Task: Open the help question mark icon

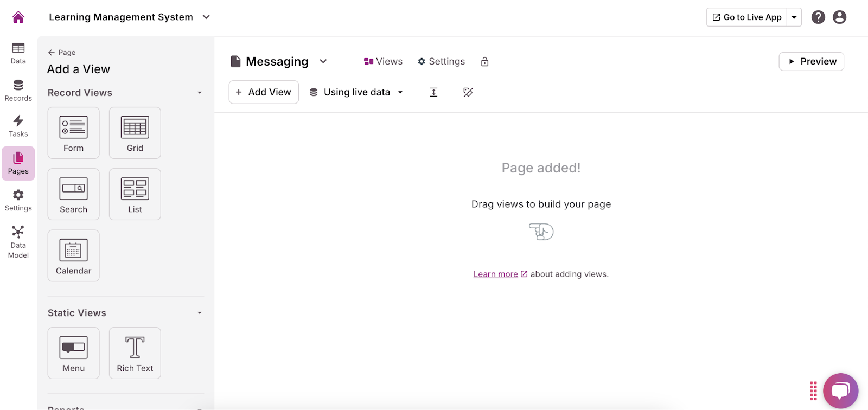Action: click(x=818, y=17)
